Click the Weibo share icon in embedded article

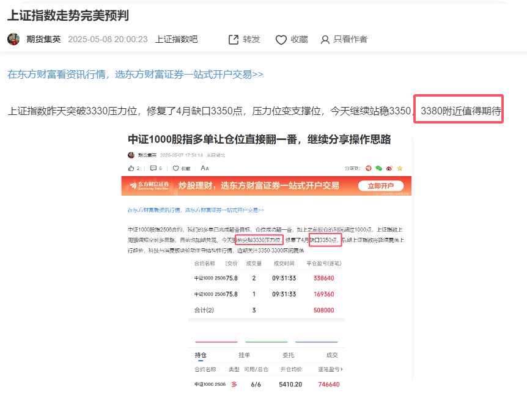click(x=389, y=168)
